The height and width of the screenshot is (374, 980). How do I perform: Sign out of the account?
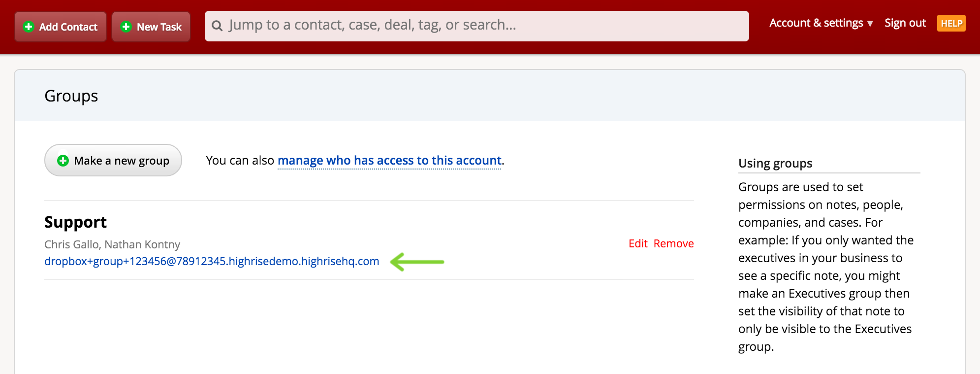pos(905,23)
